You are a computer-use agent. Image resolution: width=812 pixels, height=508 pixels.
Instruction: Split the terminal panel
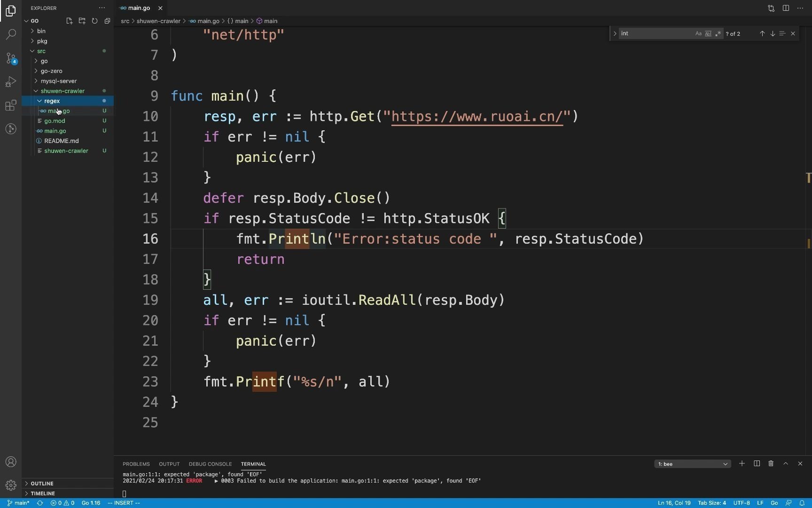[x=757, y=463]
